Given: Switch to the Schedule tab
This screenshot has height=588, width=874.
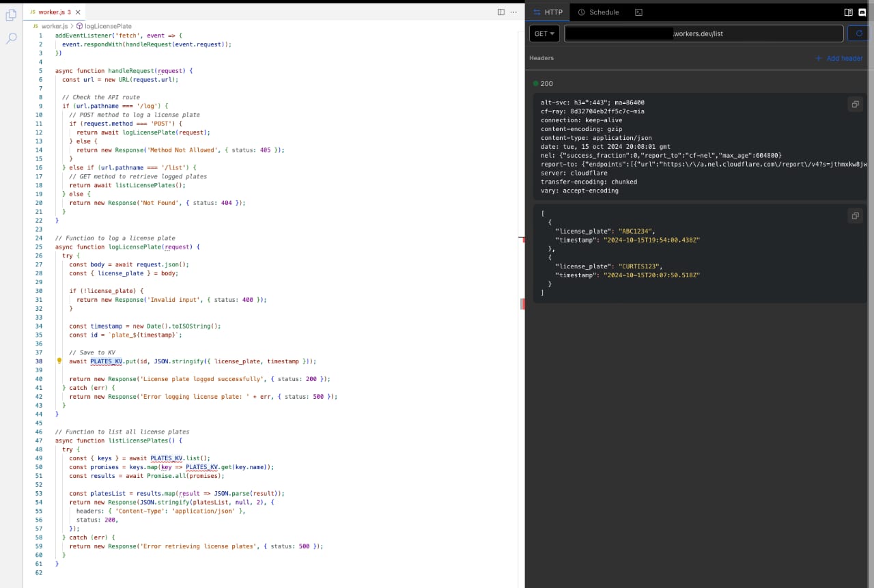Looking at the screenshot, I should click(x=598, y=12).
